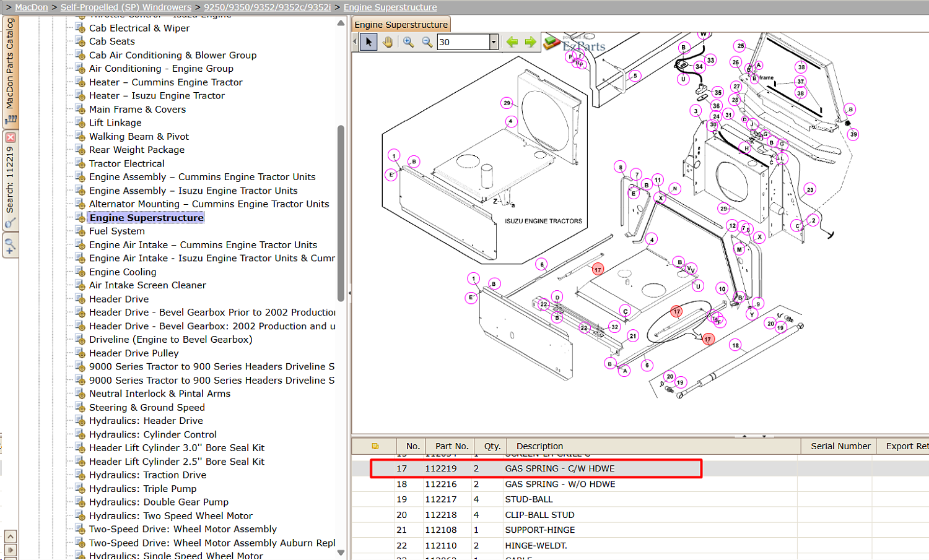Open Lift Linkage section
Viewport: 929px width, 560px height.
coord(115,123)
